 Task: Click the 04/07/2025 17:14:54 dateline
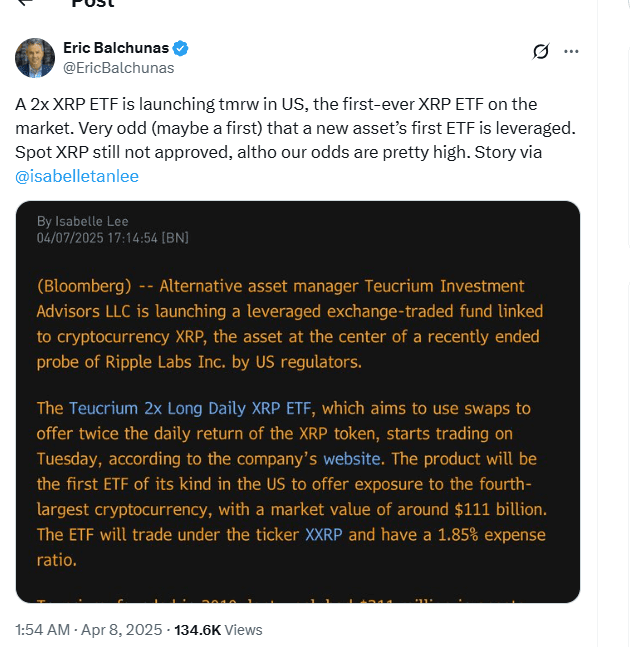(x=112, y=238)
